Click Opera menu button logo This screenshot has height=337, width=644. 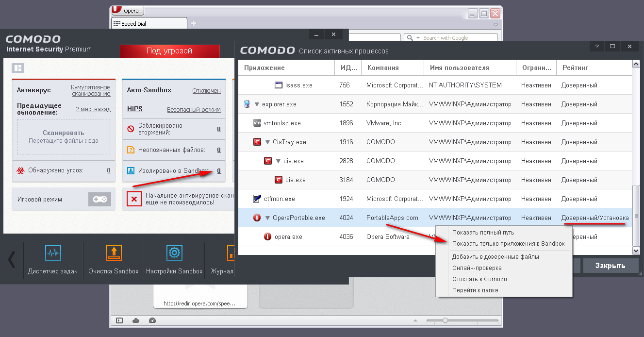tap(116, 10)
